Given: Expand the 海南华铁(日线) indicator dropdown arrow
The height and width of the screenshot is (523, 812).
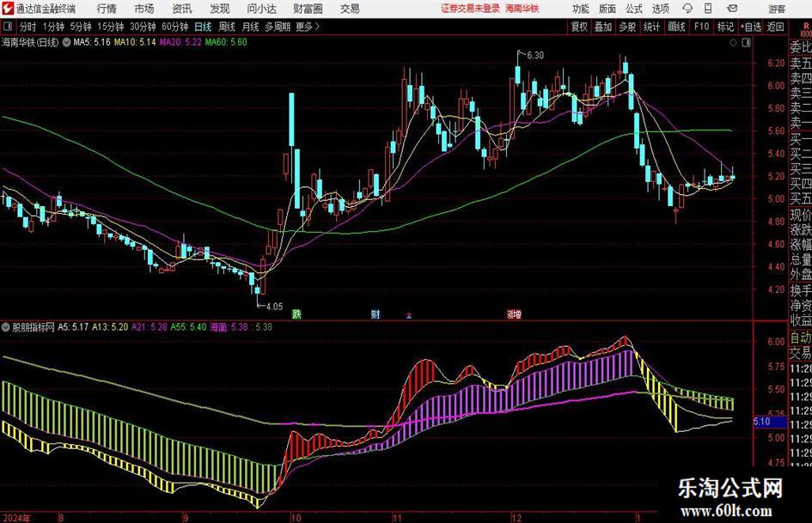Looking at the screenshot, I should 66,42.
